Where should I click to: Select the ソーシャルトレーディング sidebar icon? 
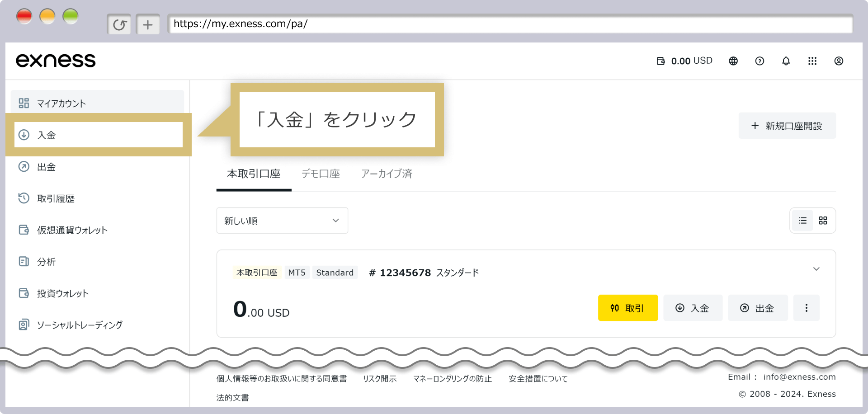tap(24, 325)
